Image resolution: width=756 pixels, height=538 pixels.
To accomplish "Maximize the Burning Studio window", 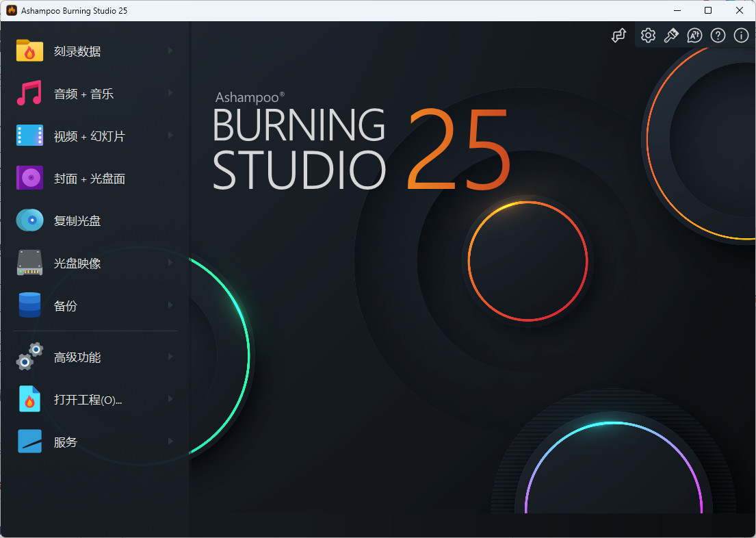I will 708,11.
